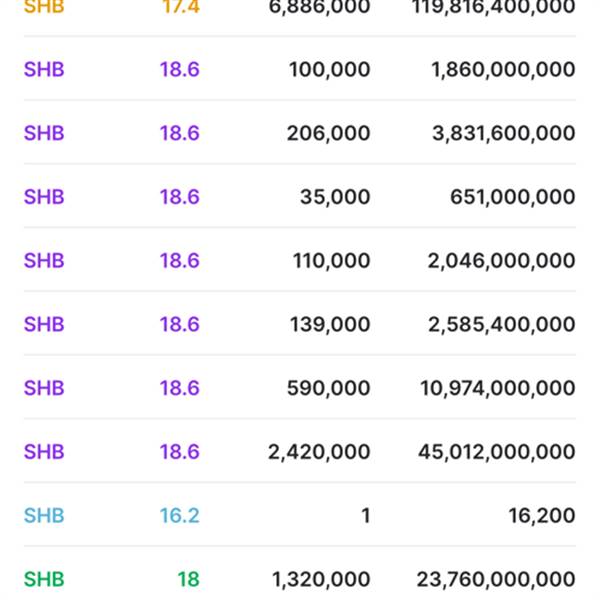Viewport: 600px width, 600px height.
Task: Select the trade value 3,831,600,000
Action: point(503,134)
